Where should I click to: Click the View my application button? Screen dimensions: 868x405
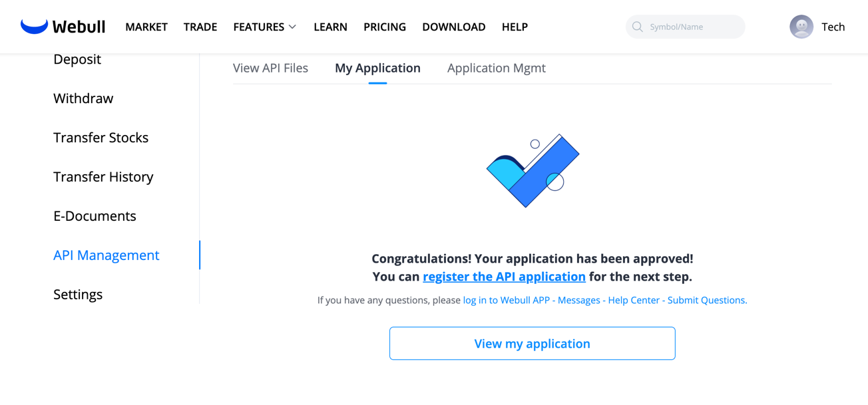point(532,343)
